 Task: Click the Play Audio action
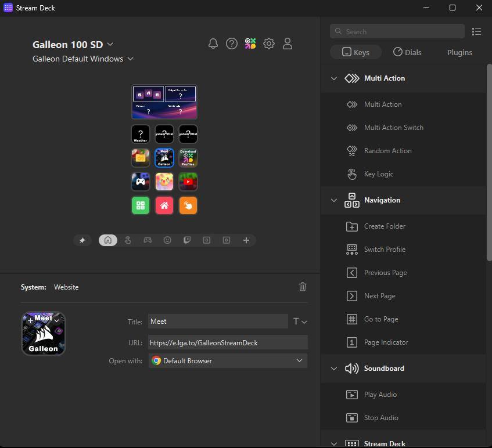coord(380,395)
